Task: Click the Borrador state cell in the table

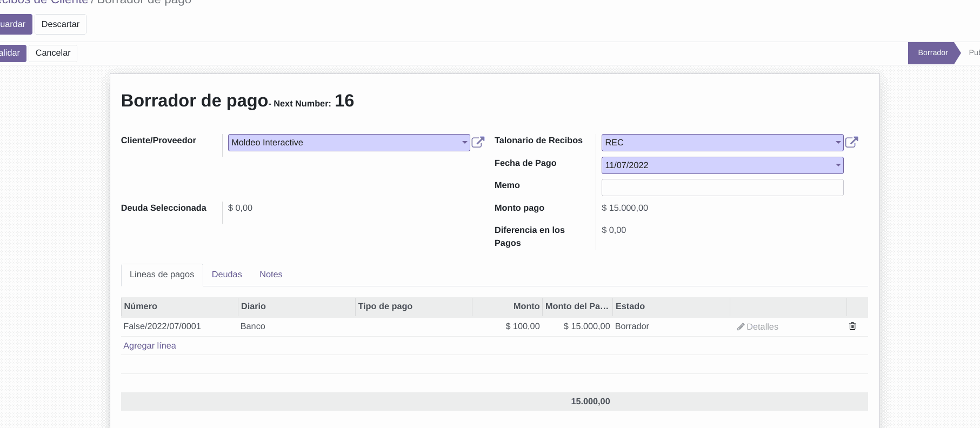Action: click(x=671, y=326)
